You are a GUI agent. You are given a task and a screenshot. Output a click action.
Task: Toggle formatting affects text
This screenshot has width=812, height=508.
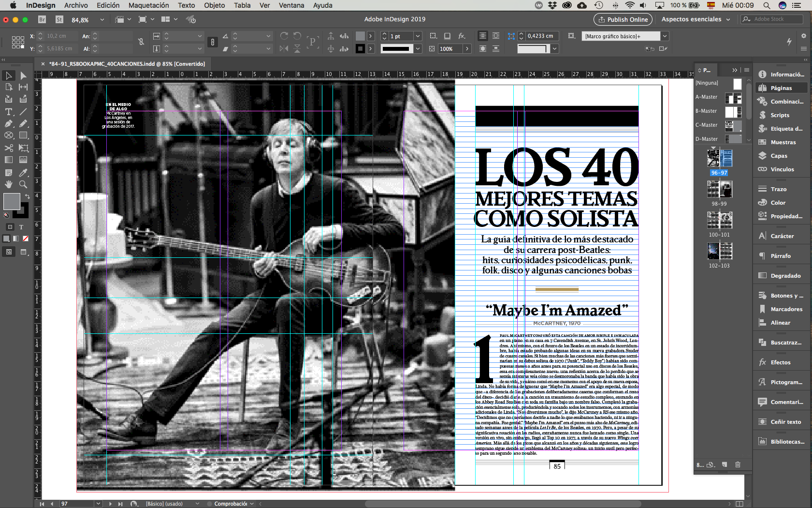(21, 227)
